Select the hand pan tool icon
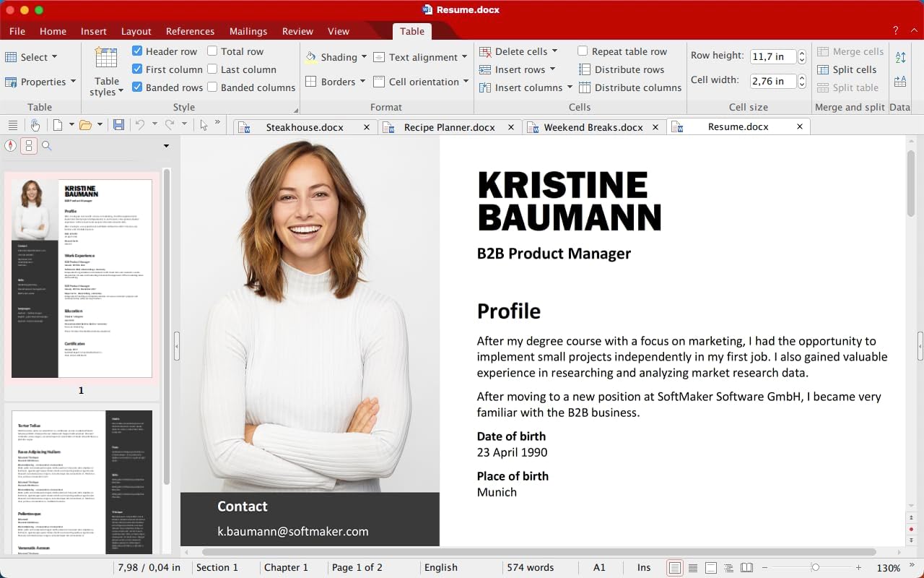This screenshot has width=924, height=578. pos(35,125)
